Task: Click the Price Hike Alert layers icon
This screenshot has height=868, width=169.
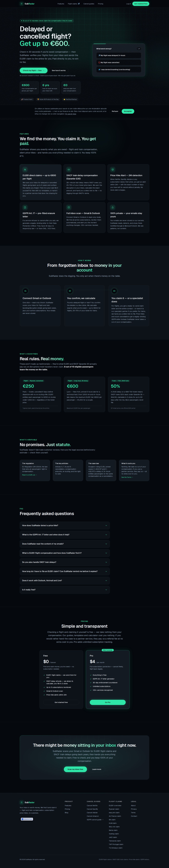Action: (x=113, y=170)
